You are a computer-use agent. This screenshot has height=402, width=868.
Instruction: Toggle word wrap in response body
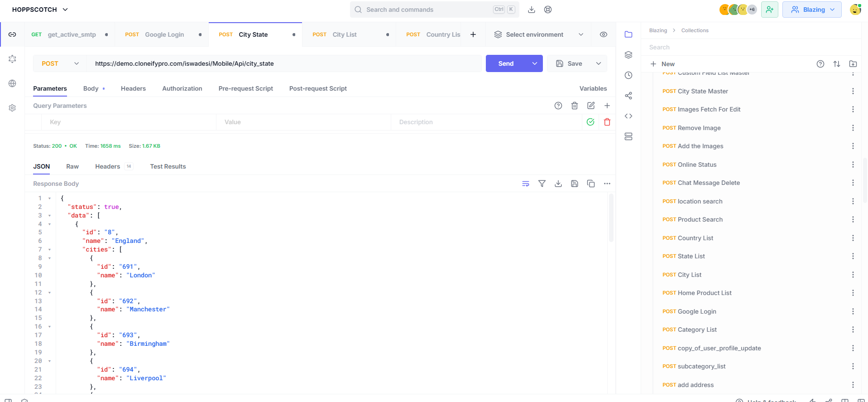click(526, 184)
